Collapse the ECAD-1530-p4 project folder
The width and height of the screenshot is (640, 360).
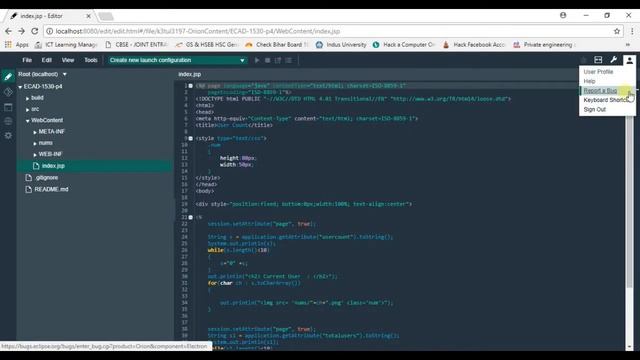[x=20, y=87]
